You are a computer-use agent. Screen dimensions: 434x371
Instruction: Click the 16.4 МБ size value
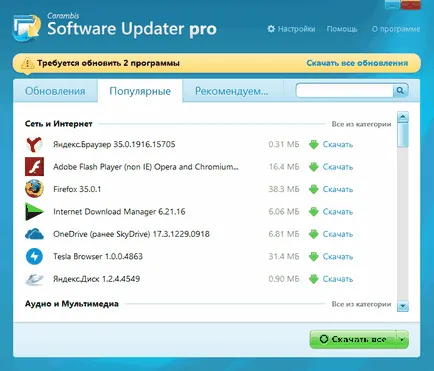pos(284,167)
